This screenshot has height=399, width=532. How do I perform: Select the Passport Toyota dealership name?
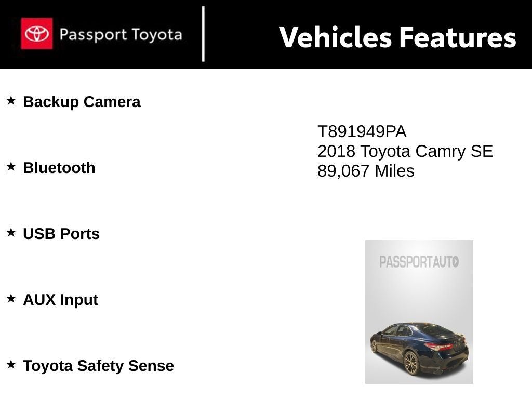tap(121, 35)
